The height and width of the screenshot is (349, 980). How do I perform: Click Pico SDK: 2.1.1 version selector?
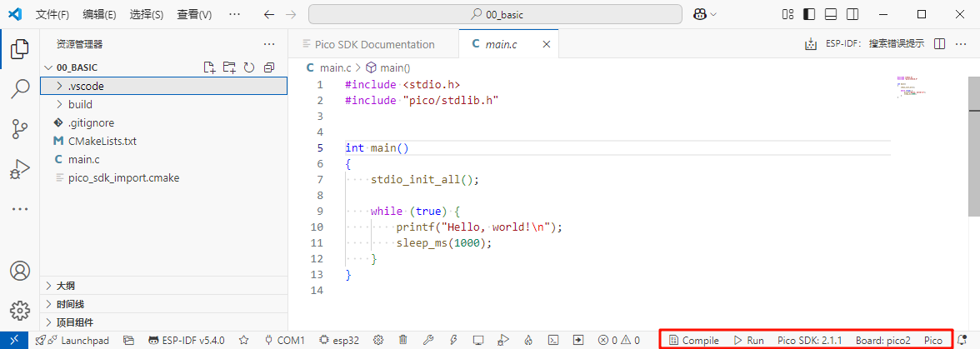(x=809, y=341)
